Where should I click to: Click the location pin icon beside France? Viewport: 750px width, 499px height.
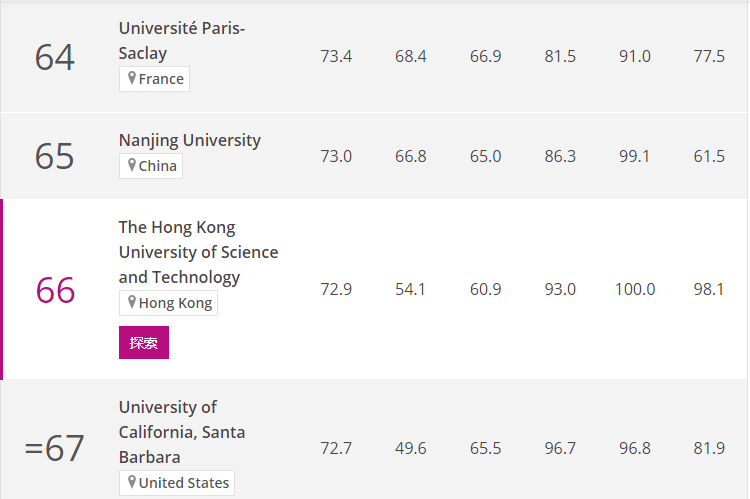click(x=132, y=78)
